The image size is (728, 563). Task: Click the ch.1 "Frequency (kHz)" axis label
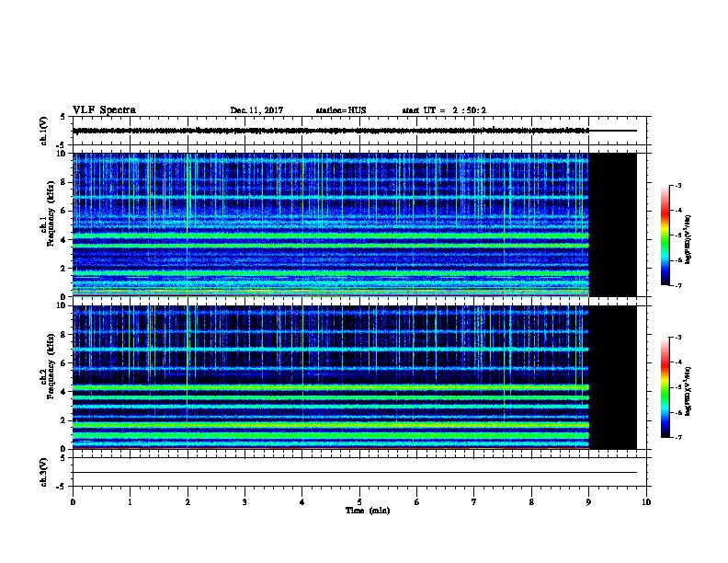(51, 213)
